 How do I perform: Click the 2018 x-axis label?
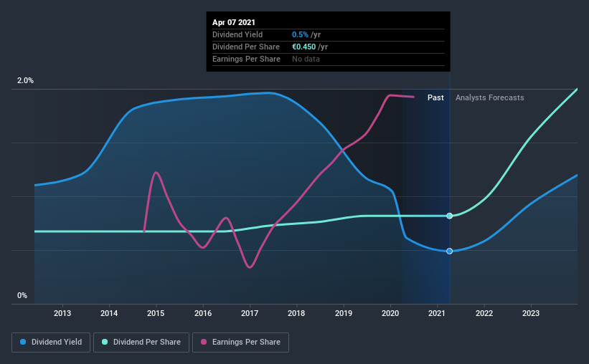coord(296,313)
